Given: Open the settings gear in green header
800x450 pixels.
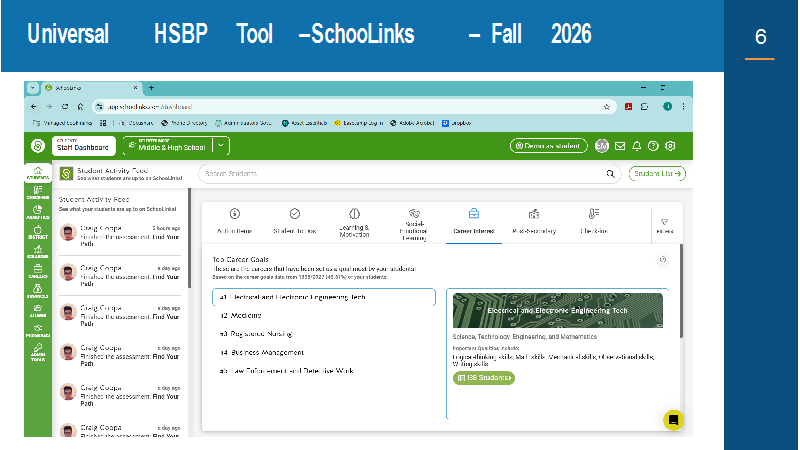Looking at the screenshot, I should click(x=670, y=146).
